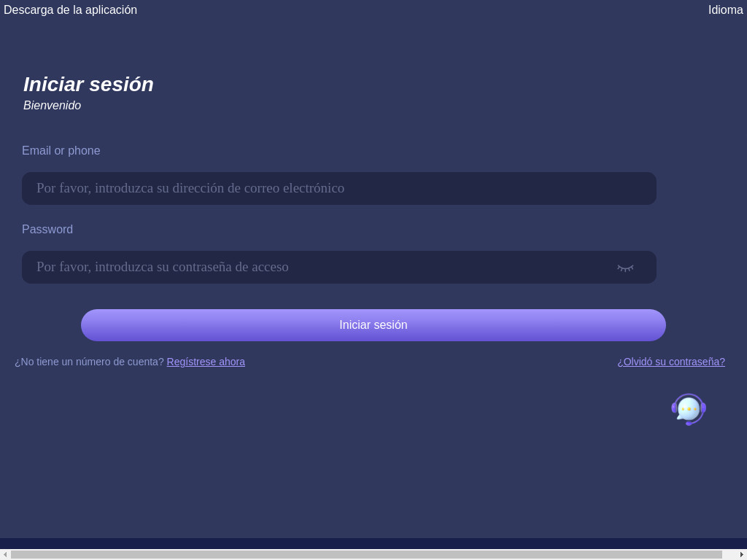Click the ¿Olvidó su contraseña? link
This screenshot has height=560, width=747.
pos(671,362)
